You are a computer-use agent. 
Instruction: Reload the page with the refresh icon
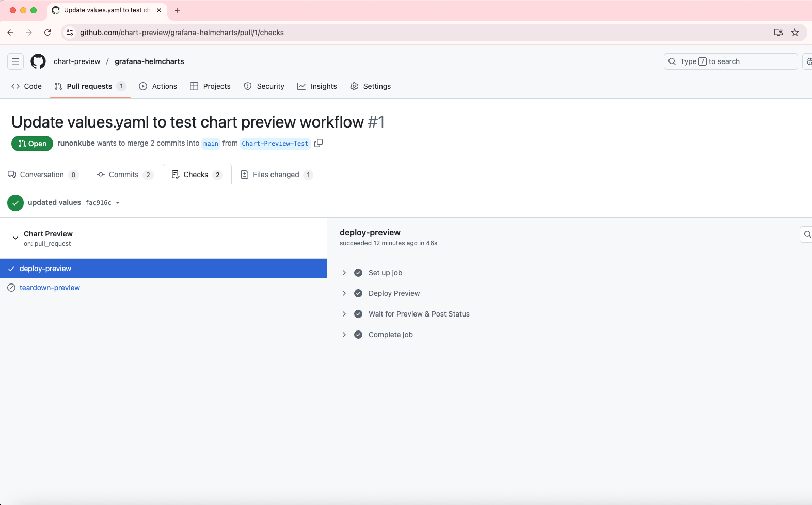pyautogui.click(x=47, y=33)
